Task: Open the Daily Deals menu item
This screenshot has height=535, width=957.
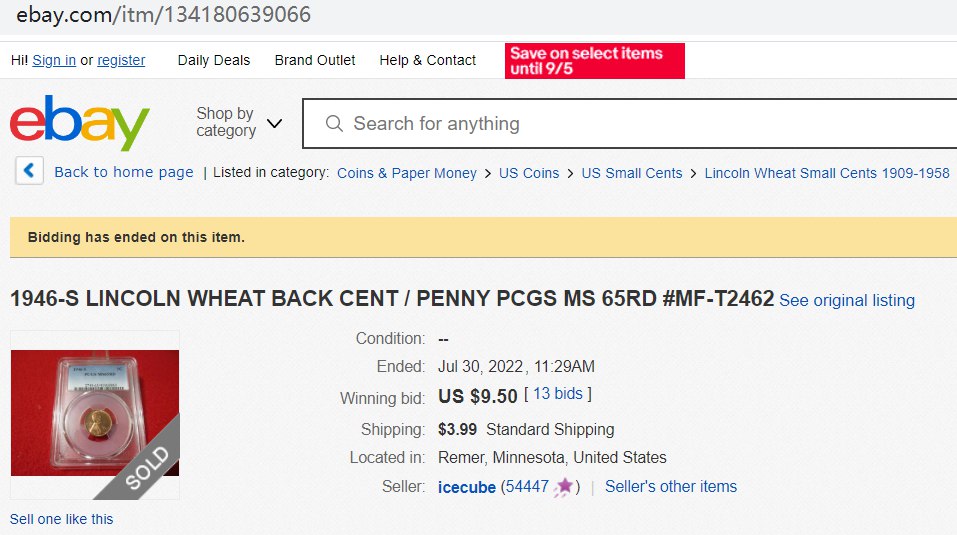Action: (x=214, y=60)
